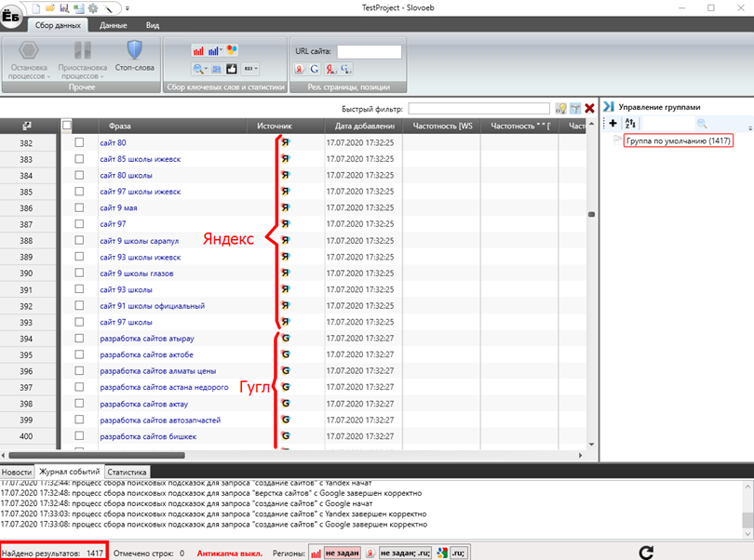Tick the checkbox for разработка сайтов астана недорого
Screen dimensions: 754x560
pos(79,387)
